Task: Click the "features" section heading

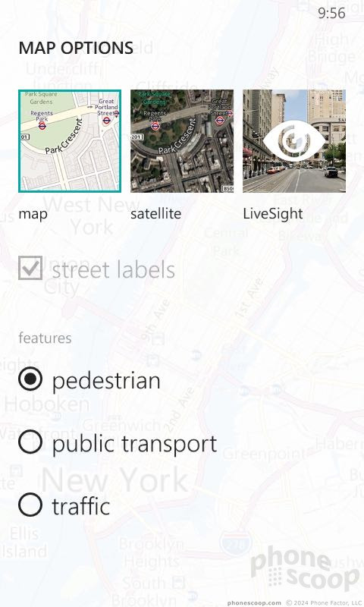Action: [x=45, y=338]
